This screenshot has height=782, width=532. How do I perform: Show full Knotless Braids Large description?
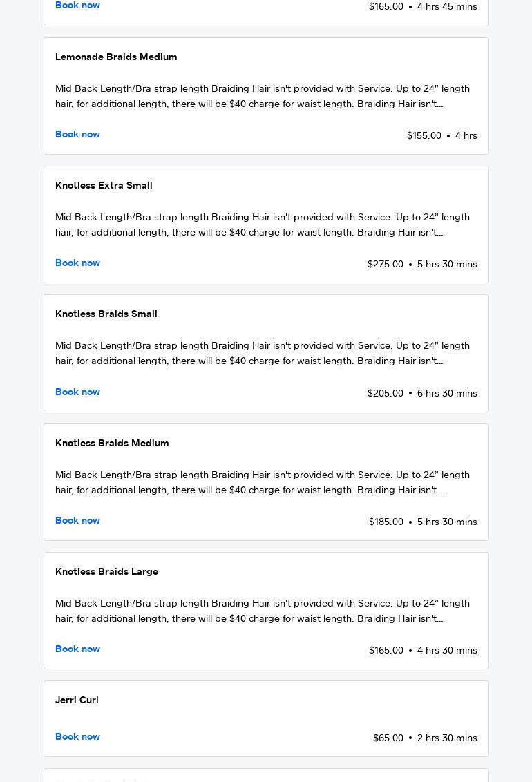(x=263, y=611)
